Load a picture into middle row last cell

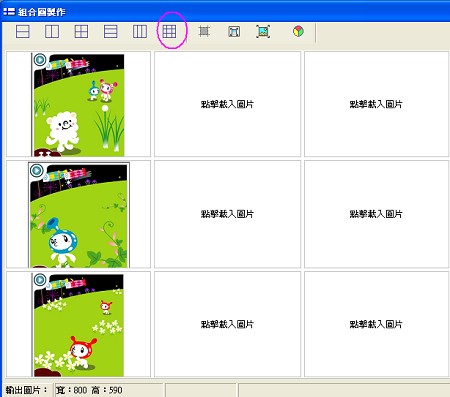[x=376, y=214]
